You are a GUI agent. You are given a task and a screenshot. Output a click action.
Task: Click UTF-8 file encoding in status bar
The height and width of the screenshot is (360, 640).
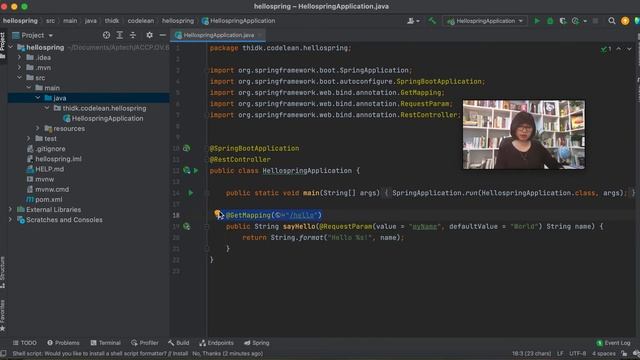[x=578, y=353]
